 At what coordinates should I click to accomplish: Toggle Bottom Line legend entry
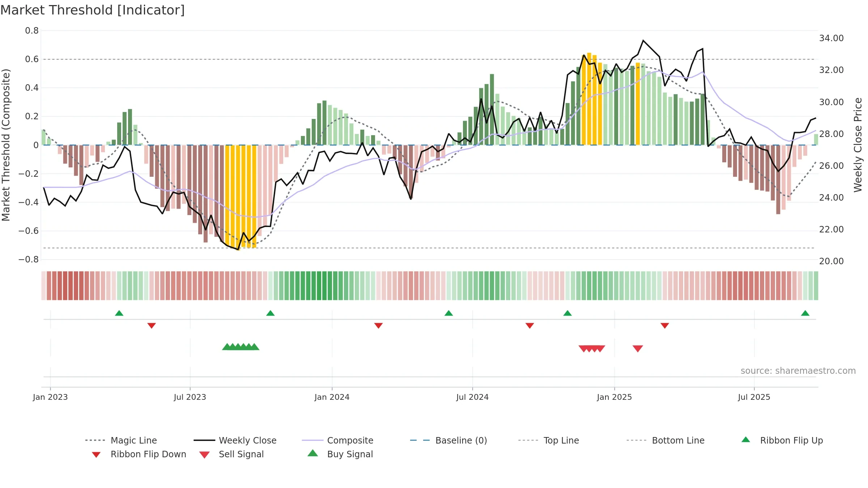click(x=665, y=440)
